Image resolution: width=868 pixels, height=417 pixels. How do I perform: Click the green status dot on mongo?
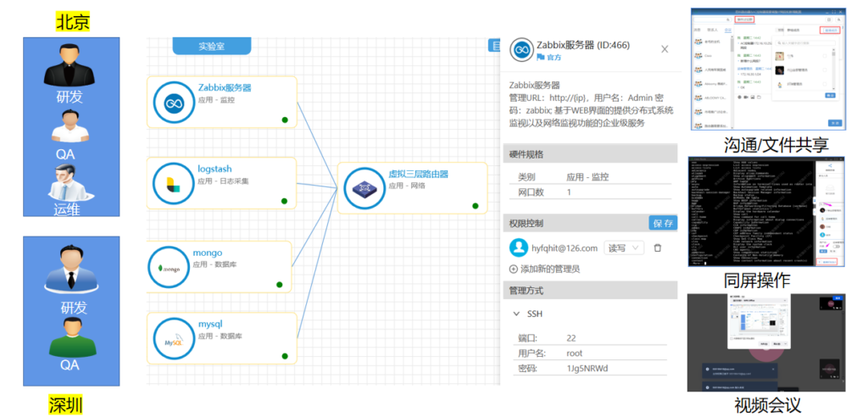point(280,285)
